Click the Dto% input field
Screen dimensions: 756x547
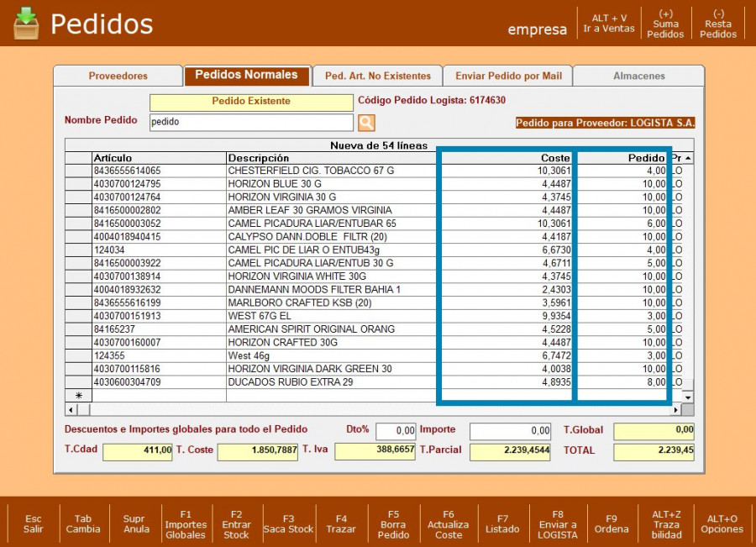395,431
